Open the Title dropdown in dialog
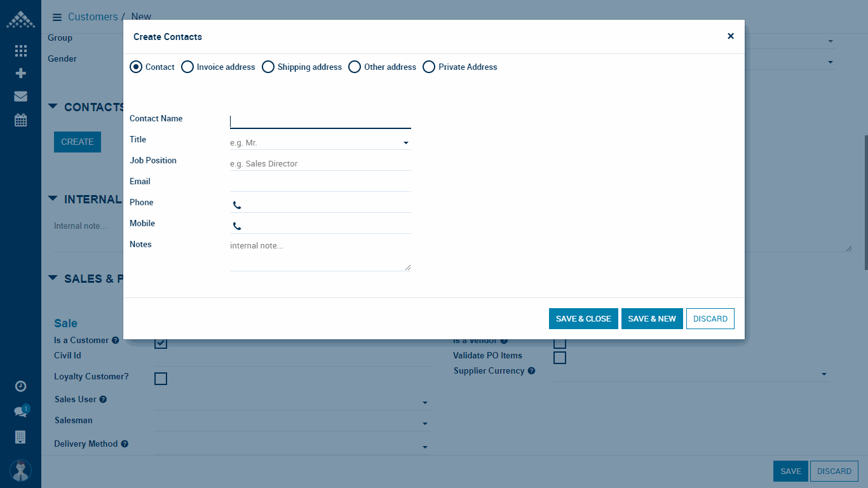 (320, 143)
